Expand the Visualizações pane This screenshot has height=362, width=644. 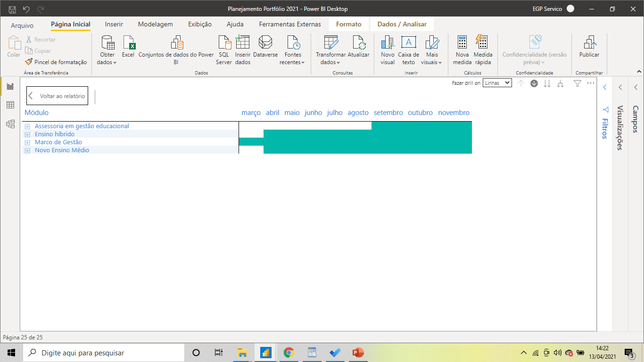(620, 87)
